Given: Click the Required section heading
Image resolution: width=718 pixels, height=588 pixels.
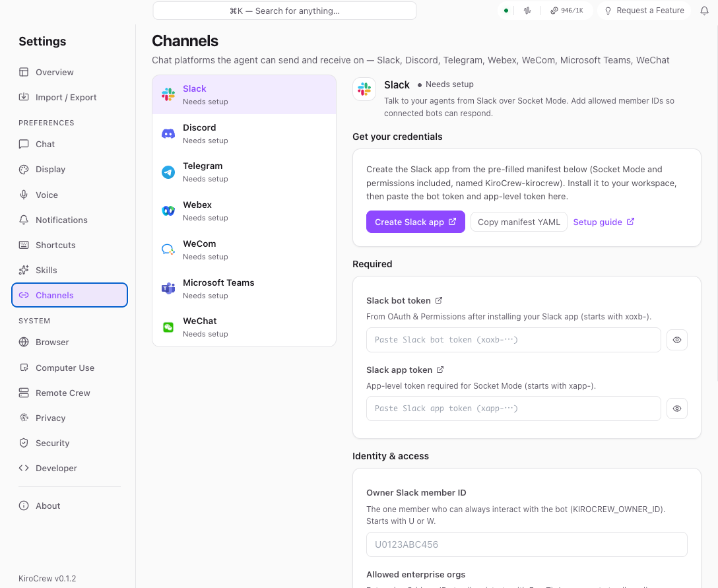Looking at the screenshot, I should pyautogui.click(x=372, y=264).
